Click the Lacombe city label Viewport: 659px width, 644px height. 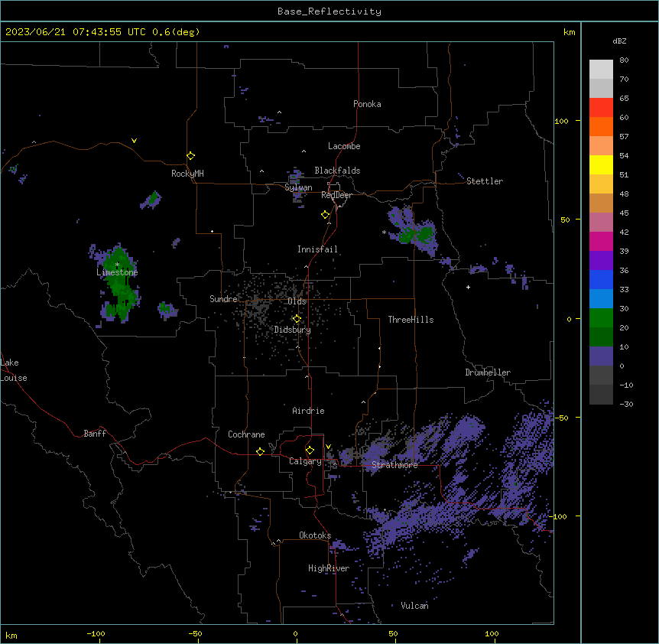click(x=344, y=146)
